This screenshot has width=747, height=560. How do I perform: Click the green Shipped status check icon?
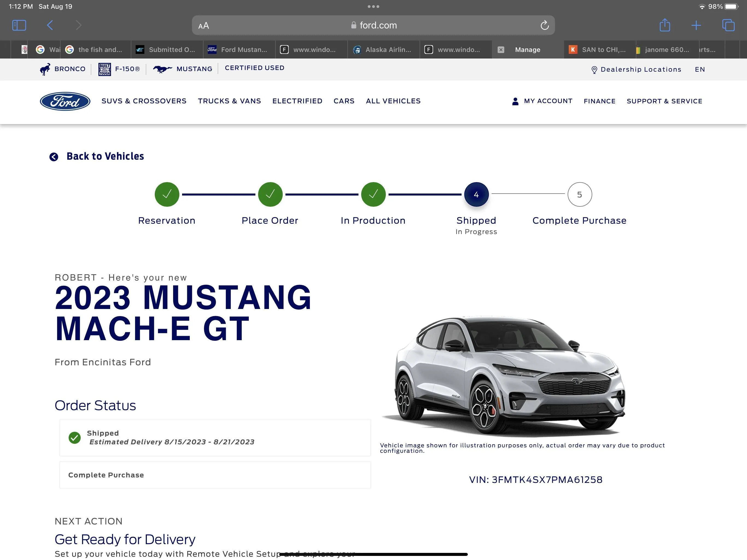(x=75, y=438)
